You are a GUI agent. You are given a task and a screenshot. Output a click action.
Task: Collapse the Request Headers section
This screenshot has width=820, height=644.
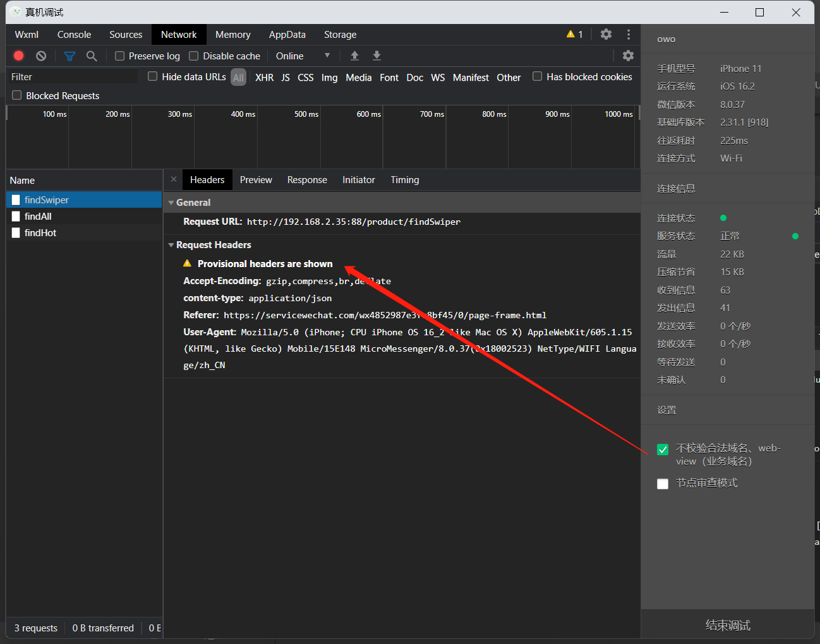pos(171,245)
